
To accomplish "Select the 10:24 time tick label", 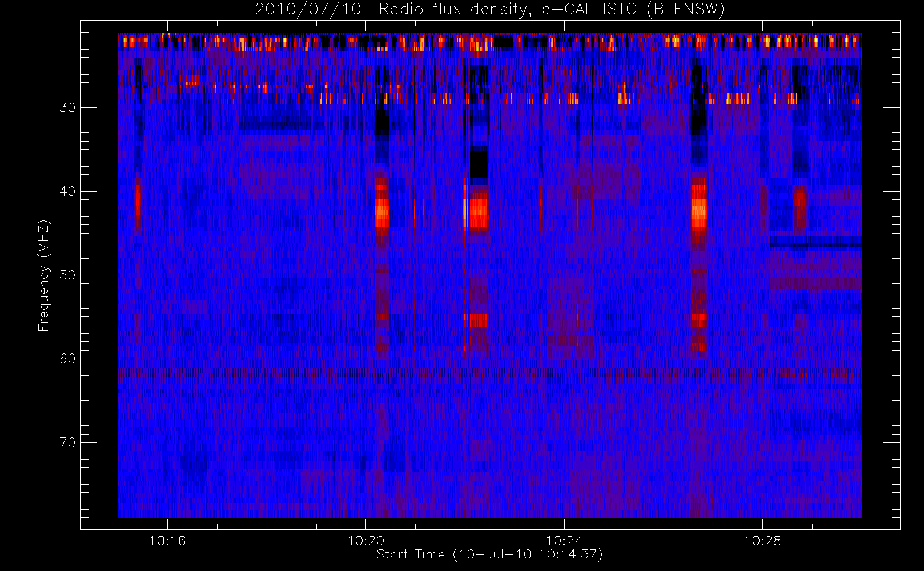I will (x=564, y=540).
